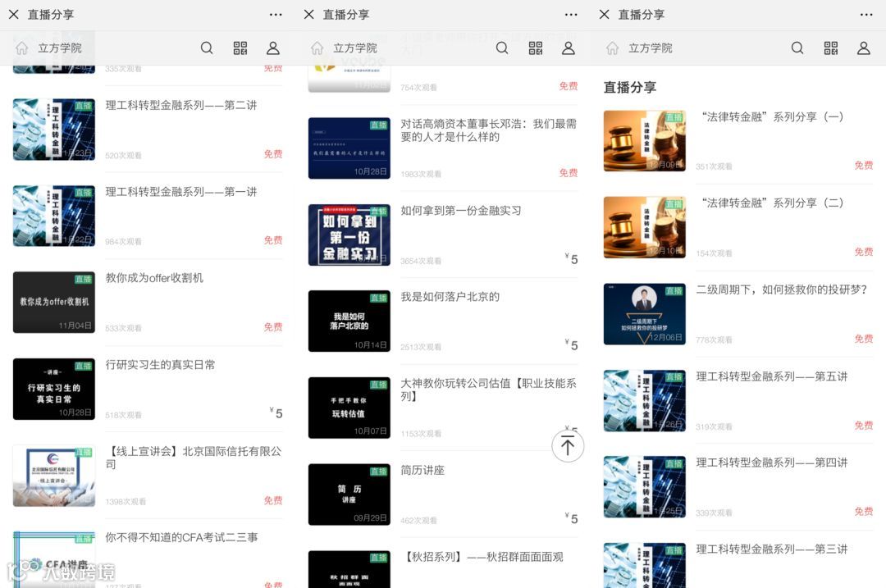Click the home icon in the middle panel
Viewport: 886px width, 588px height.
(317, 48)
